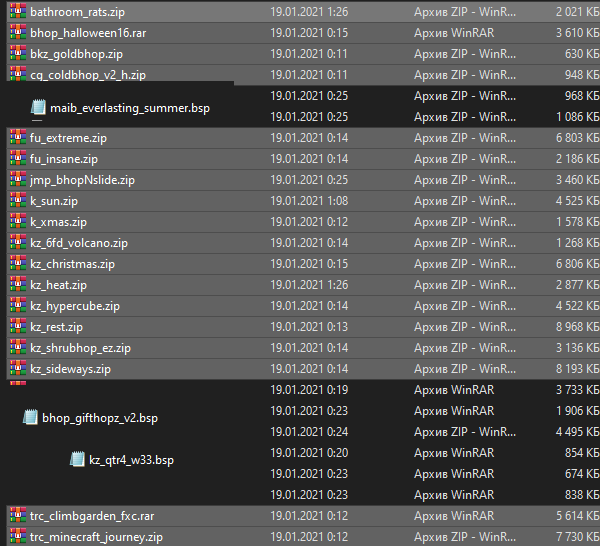Click the file icon of kz_qtr4_w33.bsp
The height and width of the screenshot is (546, 600).
(77, 459)
